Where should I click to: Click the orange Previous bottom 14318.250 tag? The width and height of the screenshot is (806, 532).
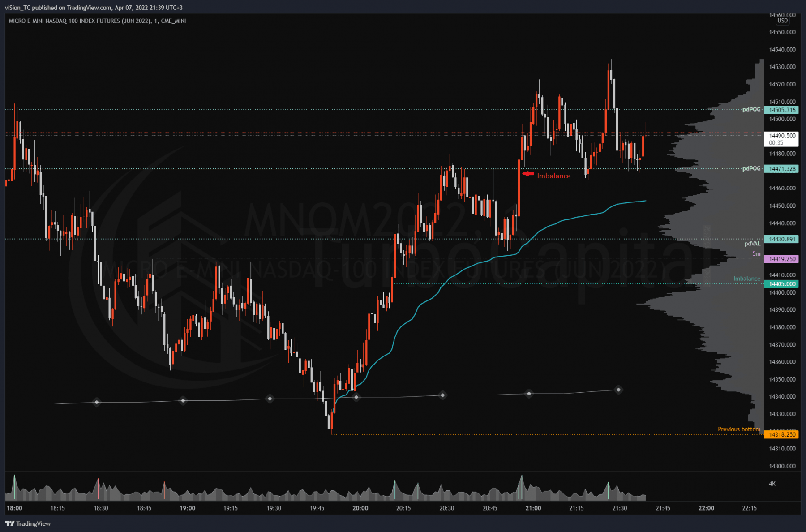[782, 434]
